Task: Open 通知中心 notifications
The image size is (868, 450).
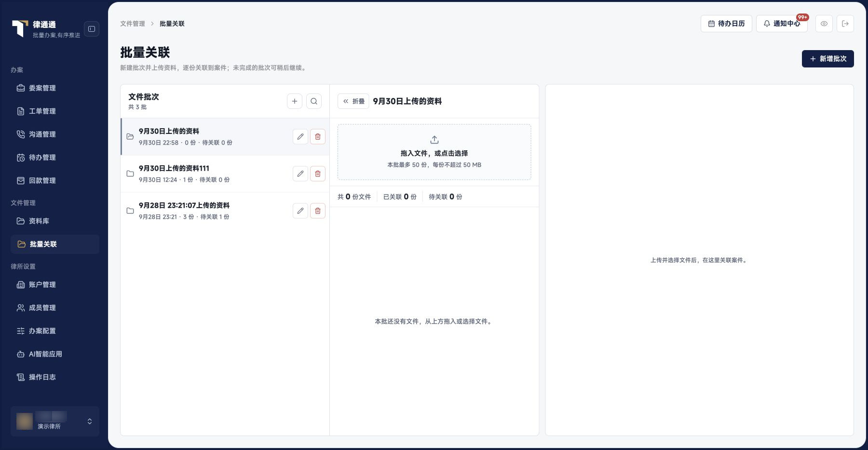Action: (x=782, y=24)
